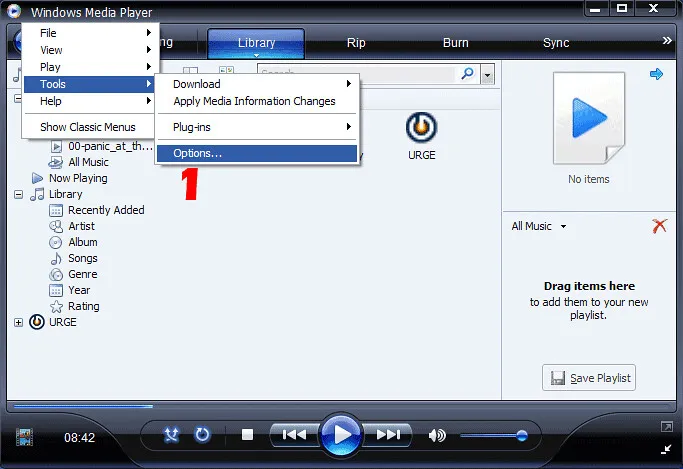The image size is (683, 469).
Task: Switch to the Burn tab
Action: [456, 43]
